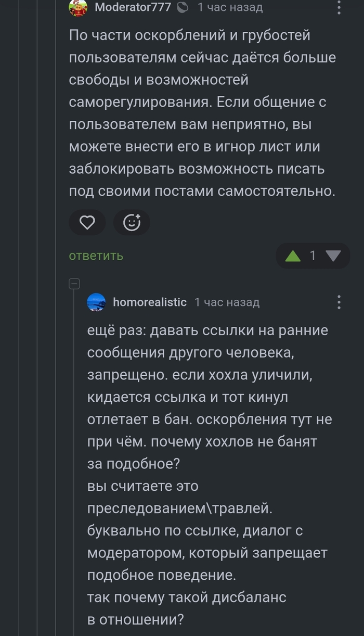Collapse the reply thread with the minus box
This screenshot has width=364, height=636.
click(x=74, y=284)
